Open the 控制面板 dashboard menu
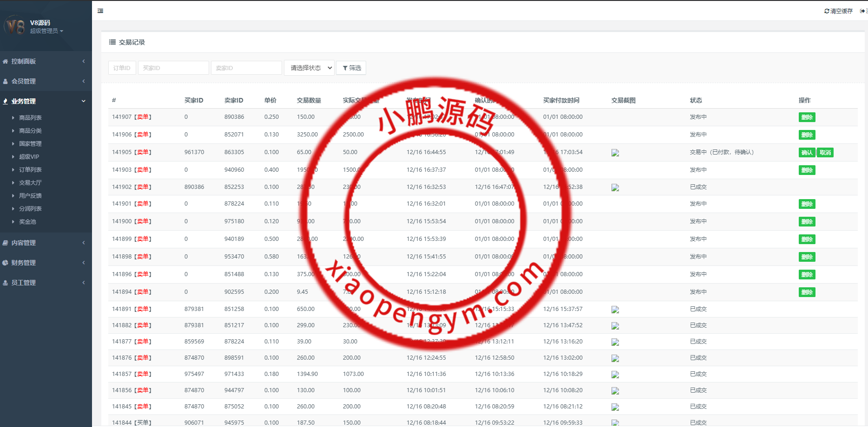 point(24,61)
